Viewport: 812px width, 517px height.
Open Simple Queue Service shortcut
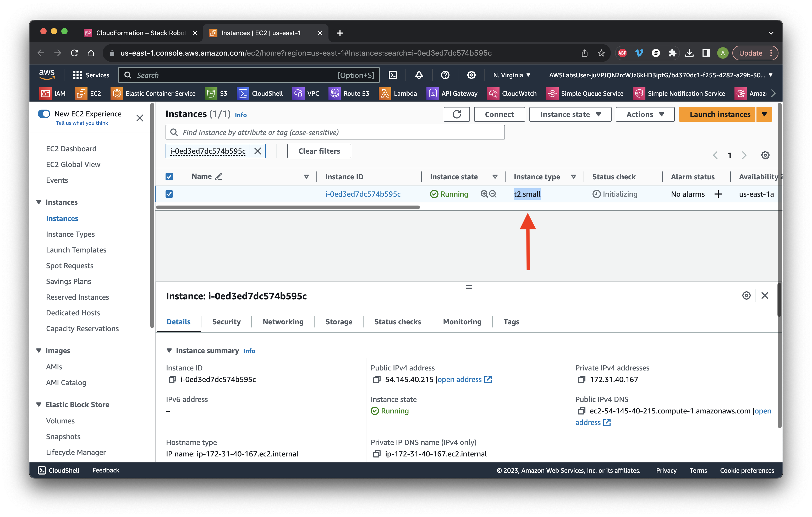[x=585, y=94]
